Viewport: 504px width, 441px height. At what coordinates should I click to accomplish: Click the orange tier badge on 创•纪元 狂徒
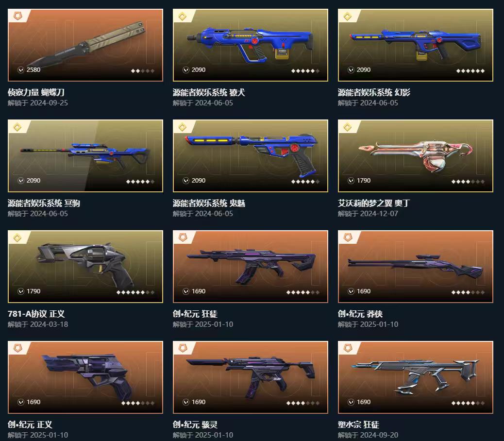click(x=183, y=237)
